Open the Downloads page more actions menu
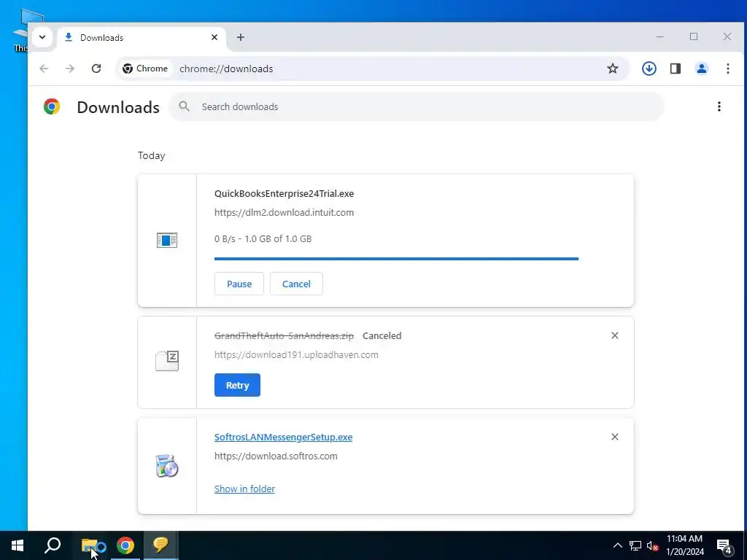Image resolution: width=747 pixels, height=560 pixels. click(x=719, y=106)
